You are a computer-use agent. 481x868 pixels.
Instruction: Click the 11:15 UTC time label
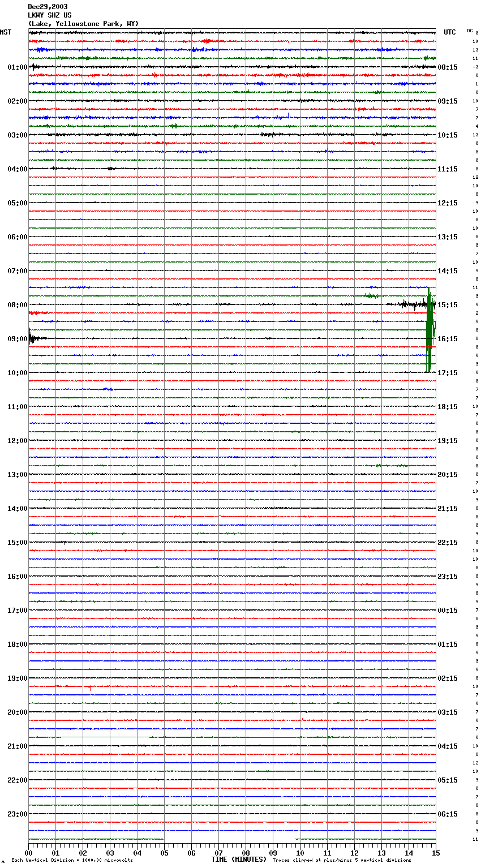pos(448,169)
